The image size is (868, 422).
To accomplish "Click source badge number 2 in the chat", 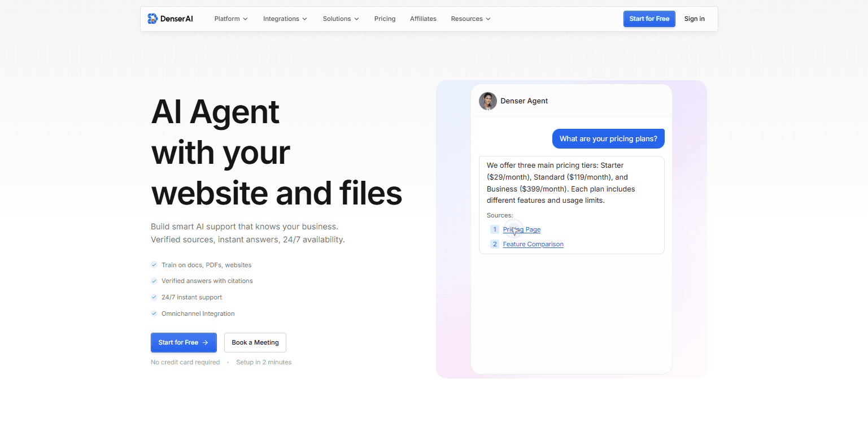I will point(495,244).
